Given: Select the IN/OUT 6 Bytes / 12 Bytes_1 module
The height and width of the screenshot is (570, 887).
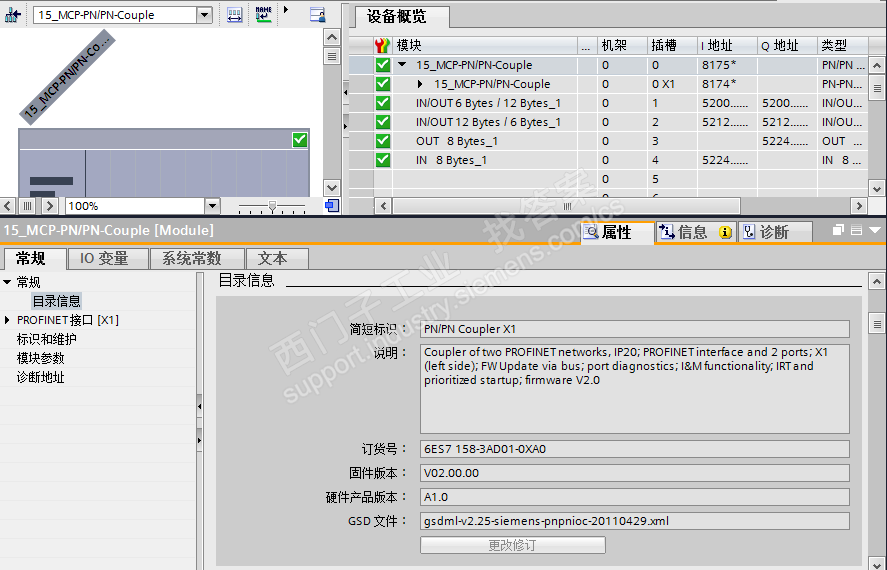Looking at the screenshot, I should [488, 103].
